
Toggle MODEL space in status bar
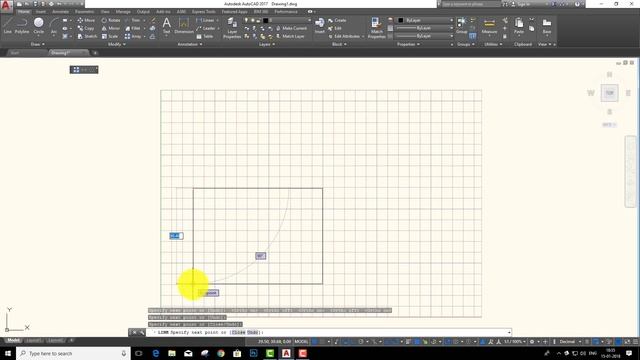tap(301, 341)
